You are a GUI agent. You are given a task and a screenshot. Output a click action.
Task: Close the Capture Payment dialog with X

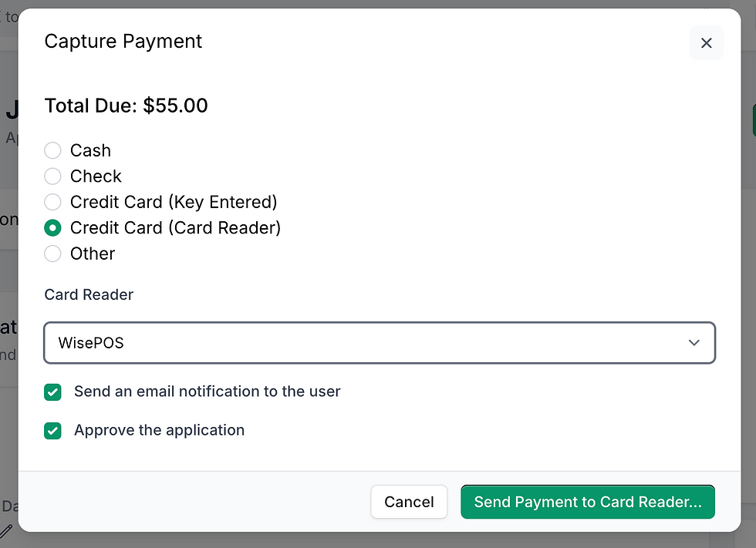coord(707,43)
